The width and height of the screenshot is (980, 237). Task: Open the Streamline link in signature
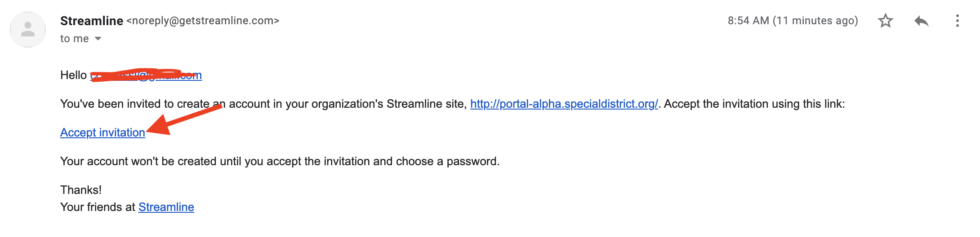click(x=166, y=207)
